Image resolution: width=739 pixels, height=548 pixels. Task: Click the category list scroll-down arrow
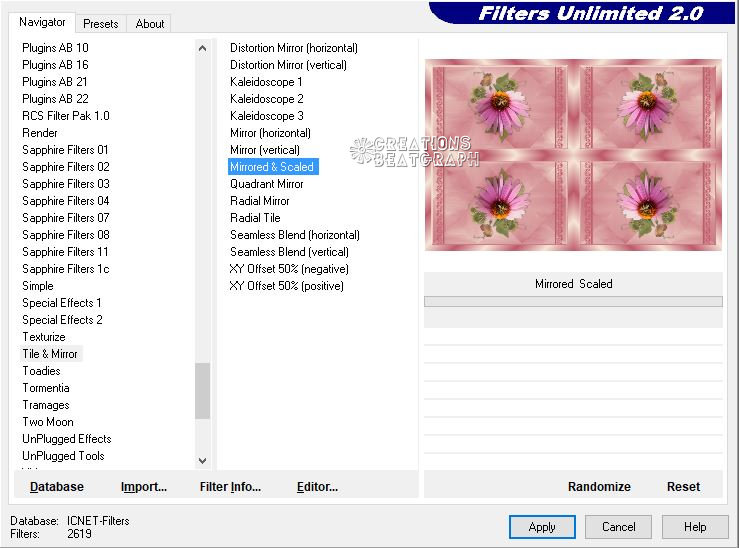click(202, 460)
